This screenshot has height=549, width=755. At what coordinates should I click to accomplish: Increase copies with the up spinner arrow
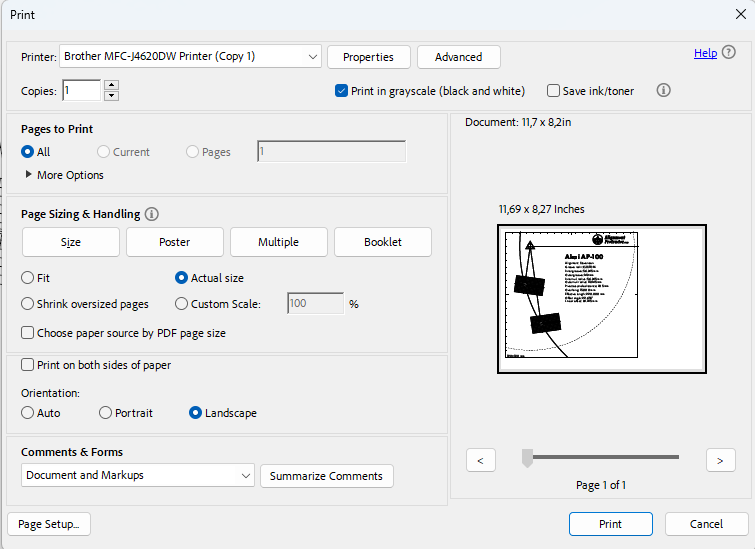111,85
